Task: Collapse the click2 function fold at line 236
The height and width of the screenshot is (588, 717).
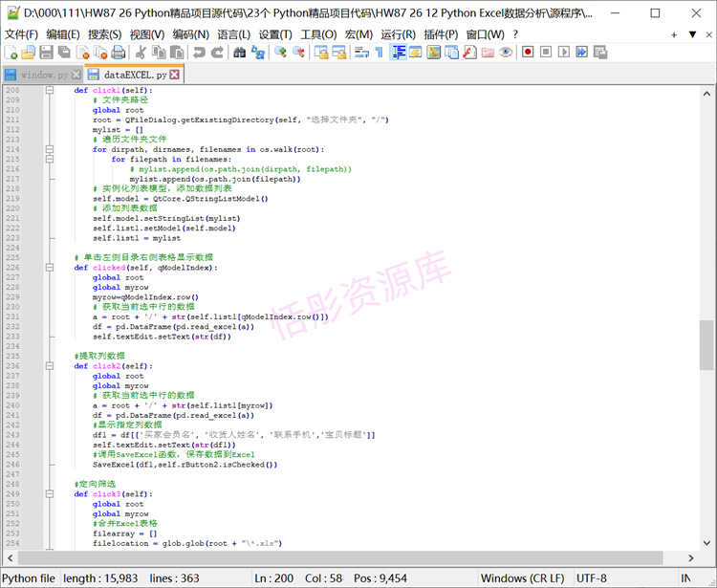Action: pyautogui.click(x=50, y=366)
